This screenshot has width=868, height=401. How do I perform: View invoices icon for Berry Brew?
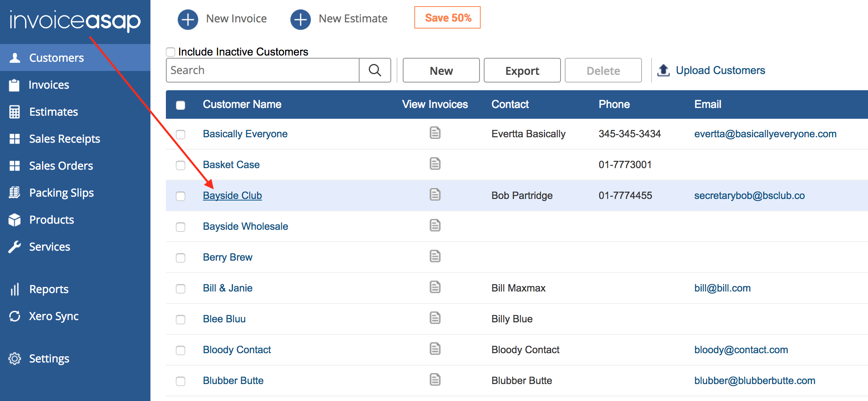click(x=435, y=256)
